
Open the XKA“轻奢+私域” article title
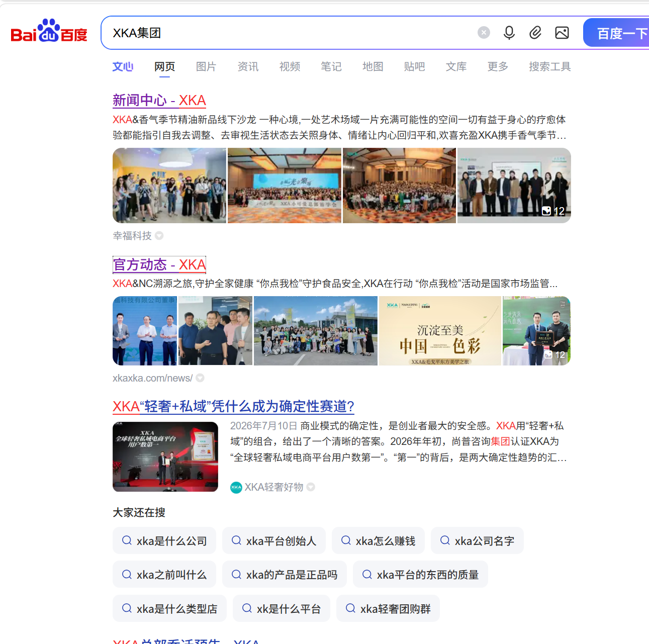(234, 406)
